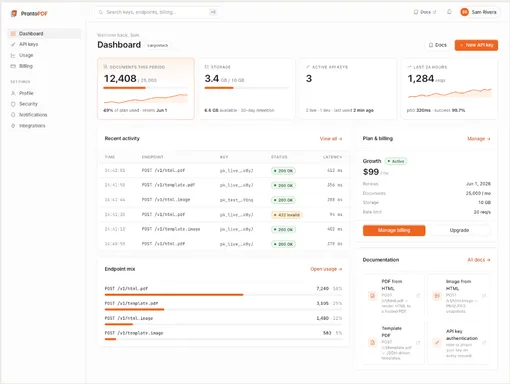Open Image from HTML external link icon
The height and width of the screenshot is (384, 510).
(484, 296)
